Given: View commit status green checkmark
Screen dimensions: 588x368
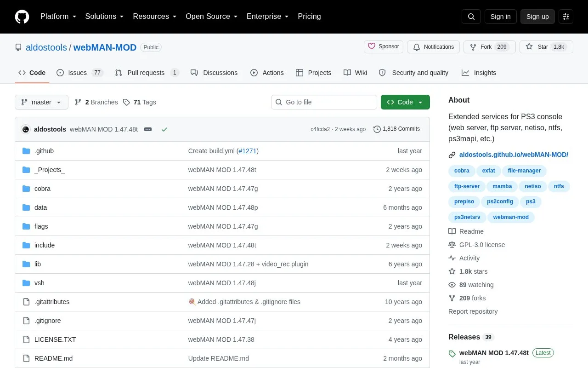Looking at the screenshot, I should [164, 129].
